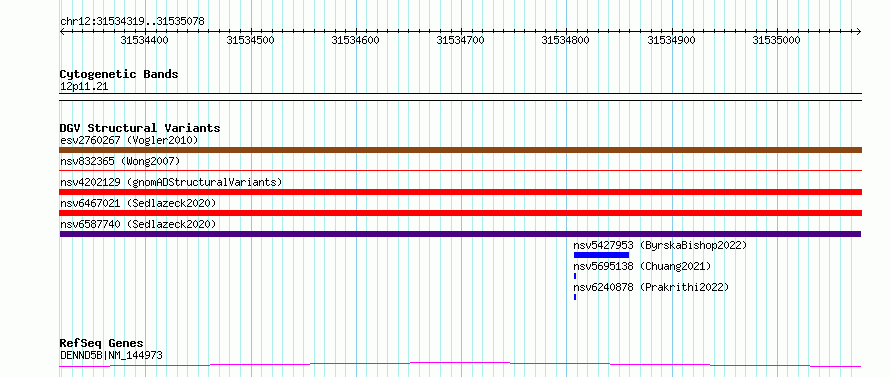Open variant nsv6587740 (Sedlazeck2020) label
This screenshot has width=890, height=377.
pyautogui.click(x=138, y=224)
